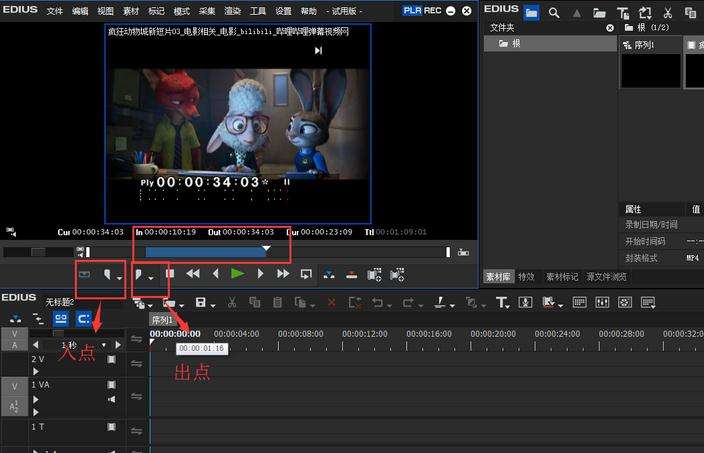
Task: Click the player position slider handle
Action: 266,248
